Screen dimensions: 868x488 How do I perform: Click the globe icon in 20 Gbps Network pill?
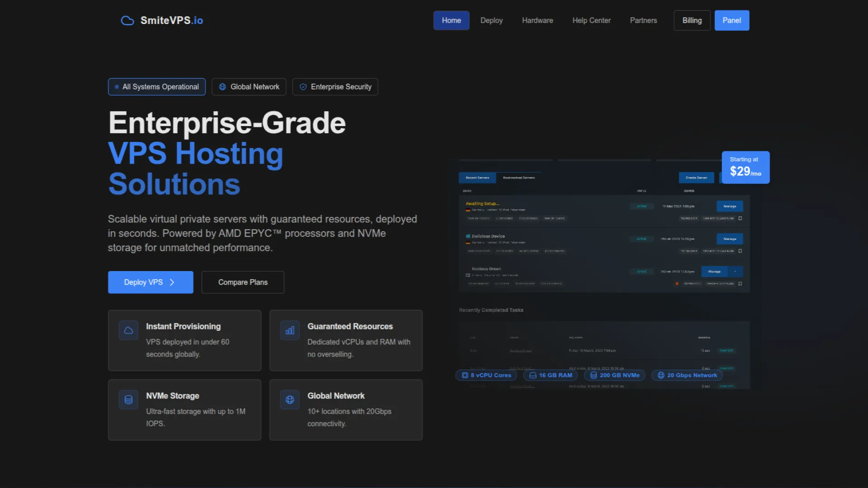[661, 375]
